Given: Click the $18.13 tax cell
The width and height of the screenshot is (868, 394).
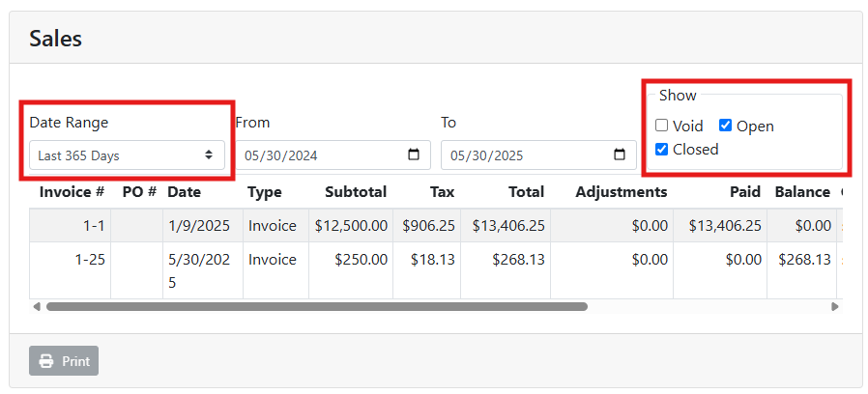Looking at the screenshot, I should (427, 270).
